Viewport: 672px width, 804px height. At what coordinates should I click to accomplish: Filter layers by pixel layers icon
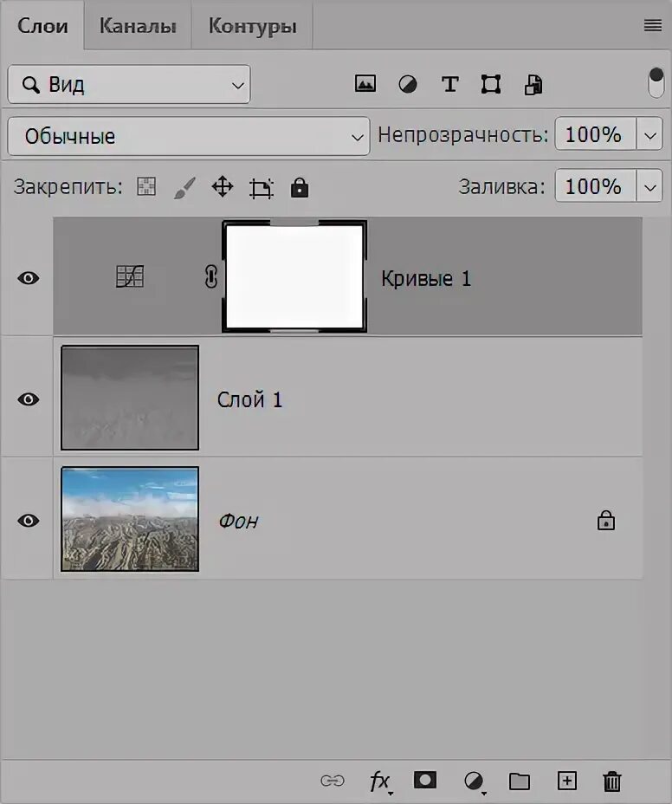click(x=365, y=83)
